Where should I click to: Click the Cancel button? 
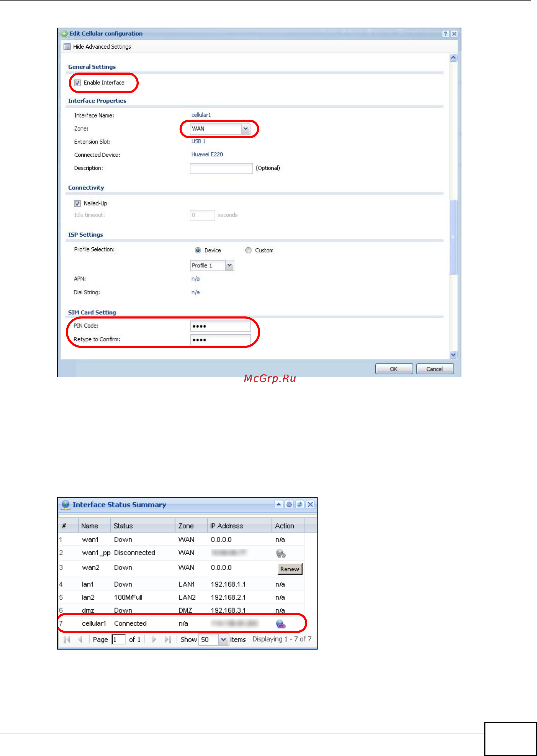tap(434, 369)
